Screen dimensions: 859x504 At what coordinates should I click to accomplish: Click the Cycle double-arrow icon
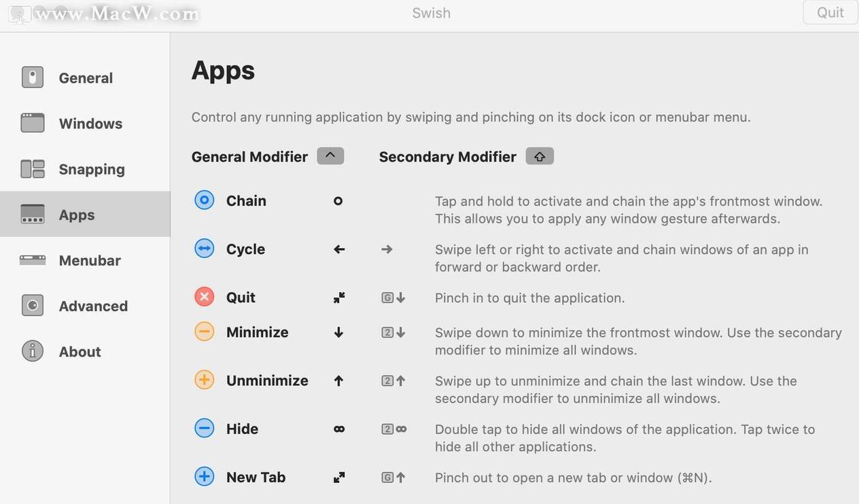(204, 249)
